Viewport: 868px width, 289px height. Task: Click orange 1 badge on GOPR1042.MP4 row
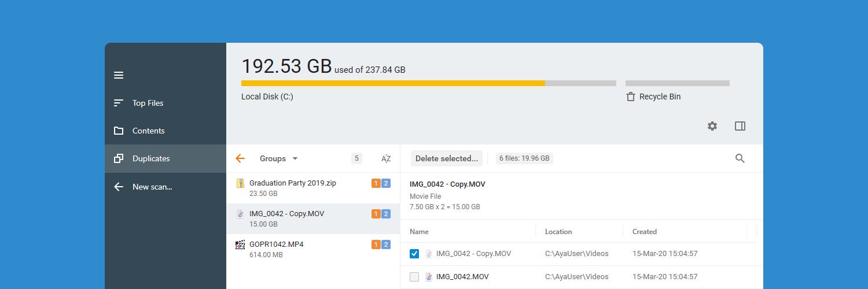point(376,245)
